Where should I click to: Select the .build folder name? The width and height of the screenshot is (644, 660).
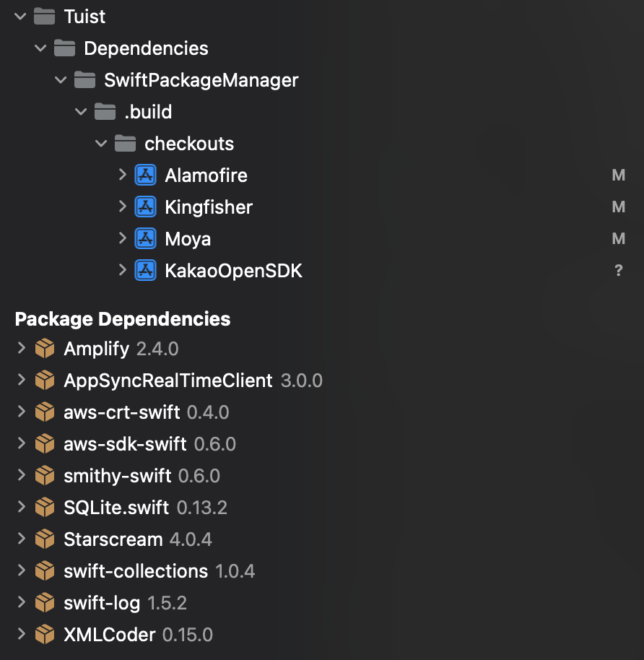point(148,112)
